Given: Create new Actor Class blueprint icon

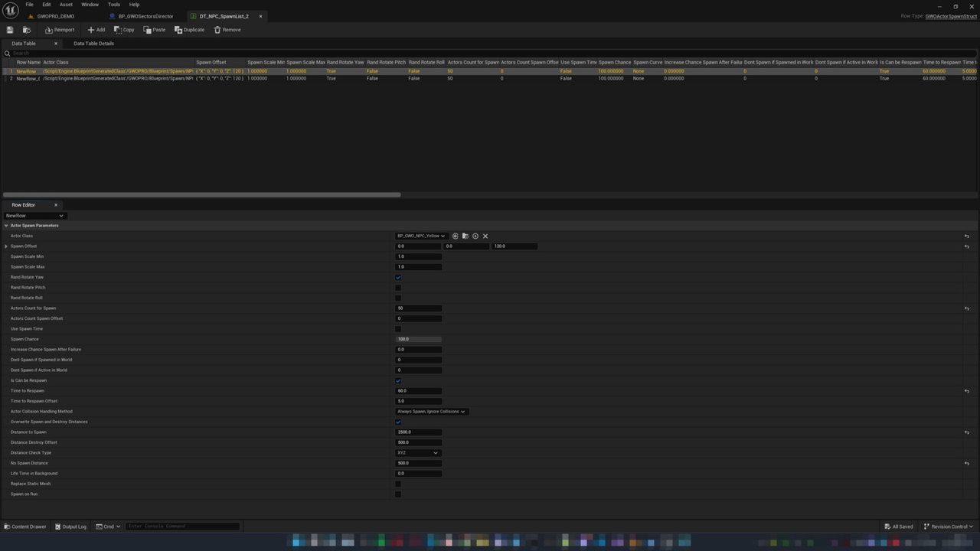Looking at the screenshot, I should [x=475, y=236].
